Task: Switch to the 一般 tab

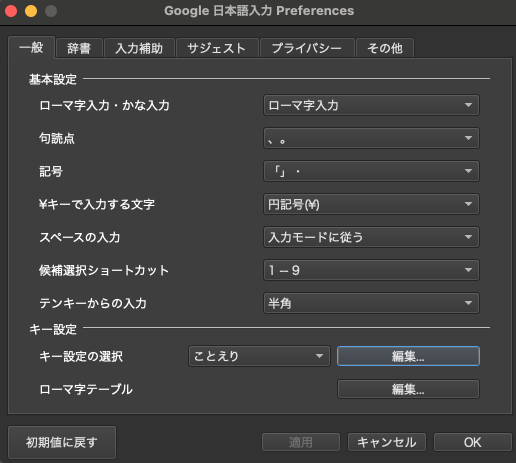Action: click(x=31, y=47)
